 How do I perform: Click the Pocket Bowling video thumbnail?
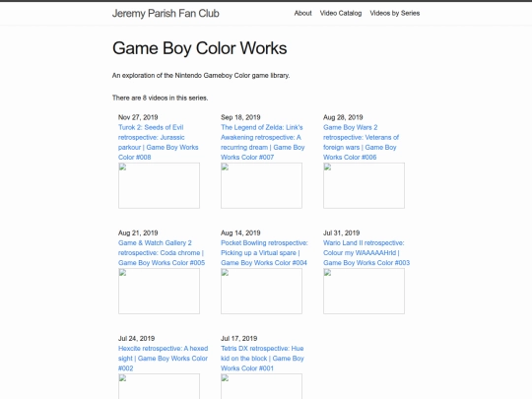261,291
